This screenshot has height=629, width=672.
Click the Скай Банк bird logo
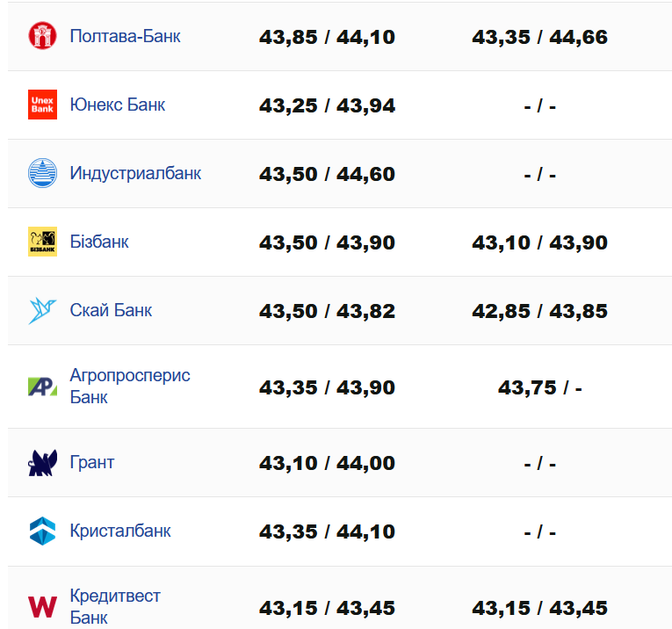pos(42,310)
